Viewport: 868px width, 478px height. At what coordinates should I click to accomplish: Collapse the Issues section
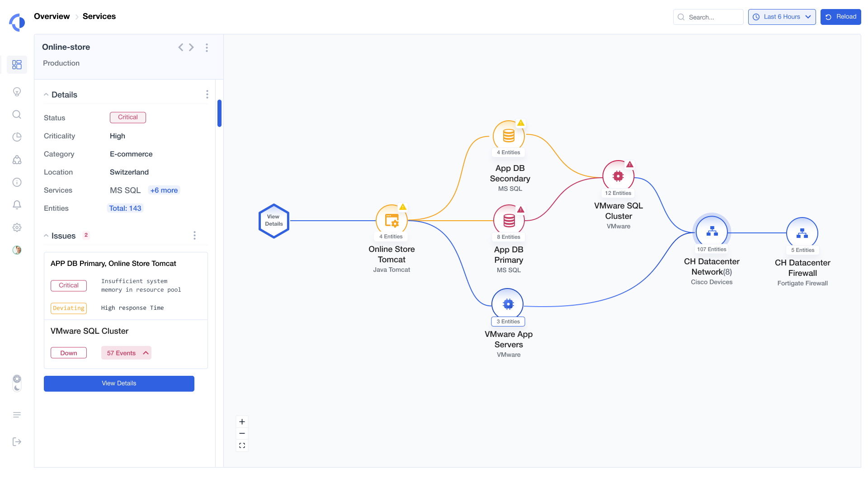coord(46,236)
